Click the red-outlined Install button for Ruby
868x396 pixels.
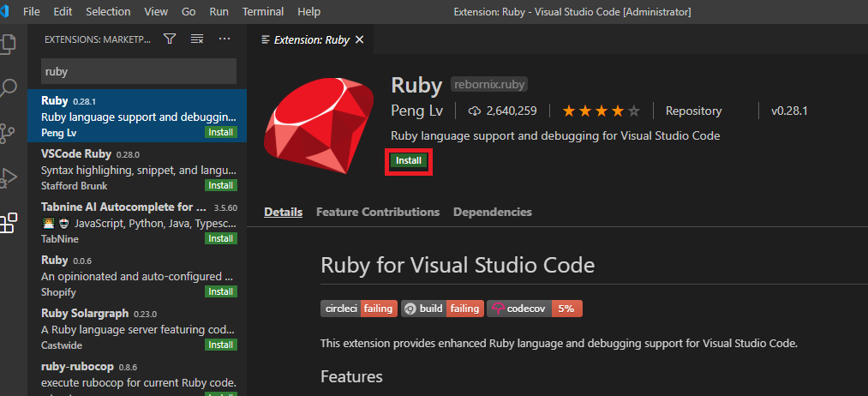tap(409, 160)
